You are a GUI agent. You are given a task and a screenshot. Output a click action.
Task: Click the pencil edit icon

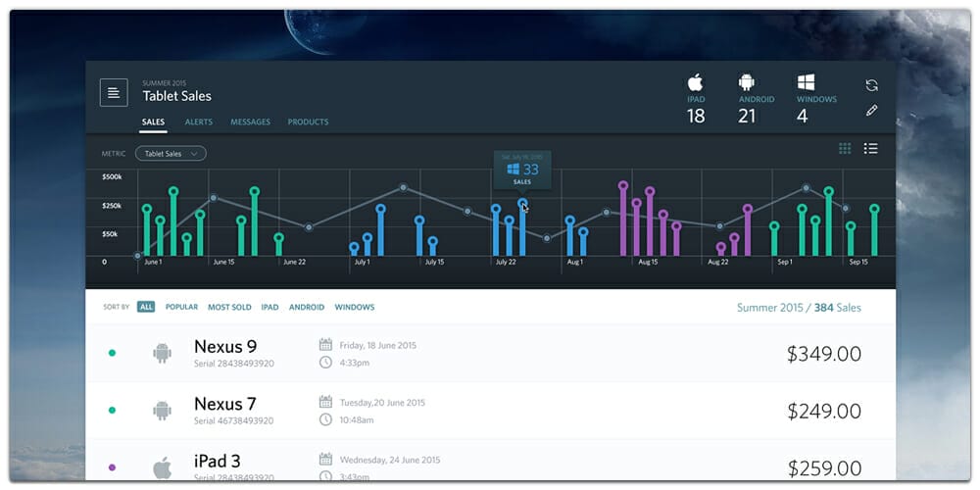[x=872, y=111]
